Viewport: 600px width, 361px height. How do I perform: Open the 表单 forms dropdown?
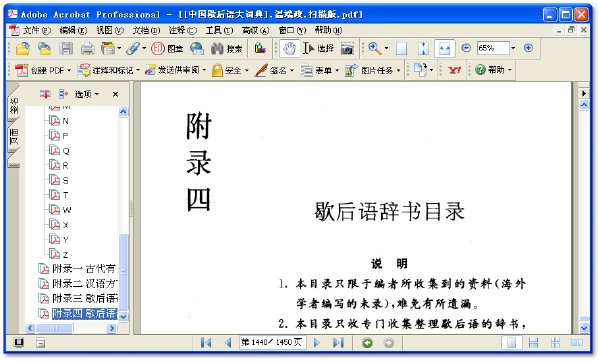coord(319,70)
